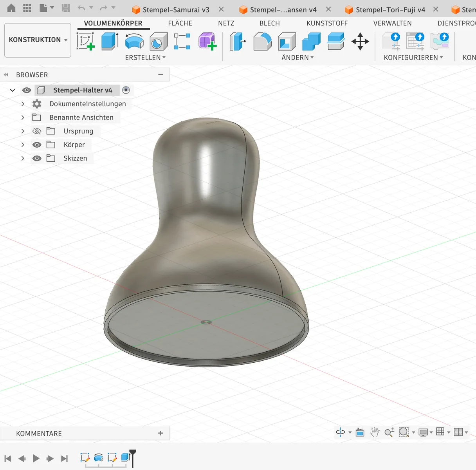Image resolution: width=476 pixels, height=470 pixels.
Task: Select the Combine tool
Action: [312, 41]
